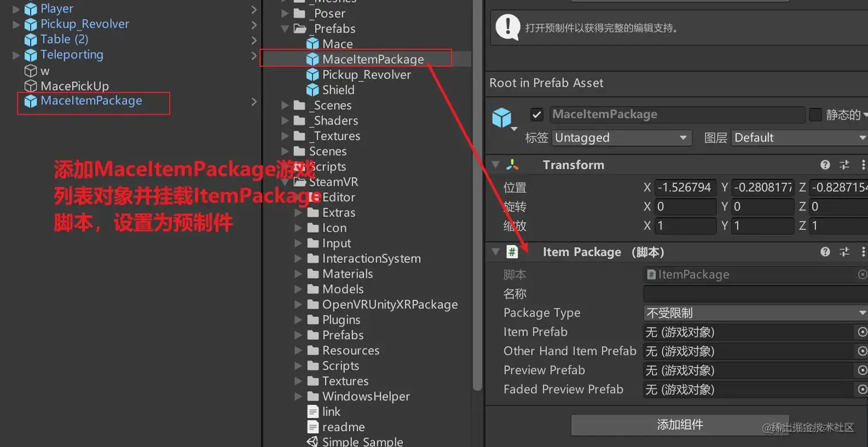Click the Transform axes icon
The height and width of the screenshot is (447, 868).
pos(512,165)
